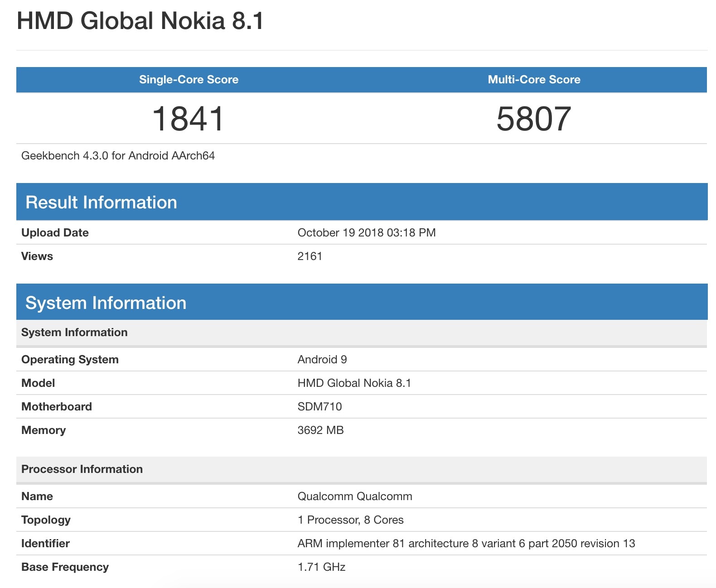Click the ARM implementer identifier value
Screen dimensions: 716x588
466,544
